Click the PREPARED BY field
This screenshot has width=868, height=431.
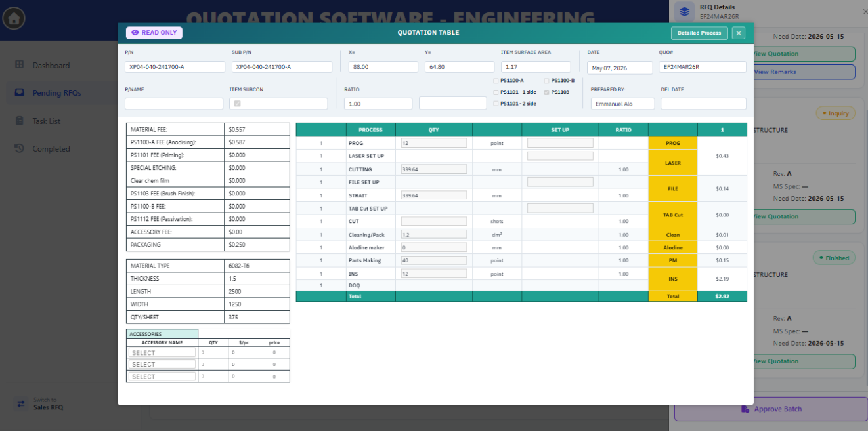(x=622, y=104)
